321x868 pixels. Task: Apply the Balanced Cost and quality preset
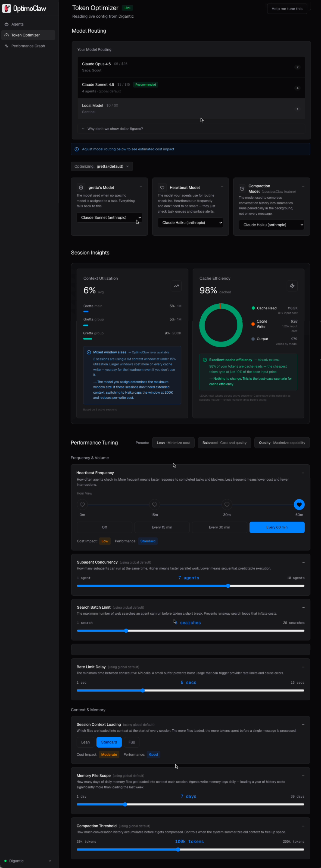[224, 443]
